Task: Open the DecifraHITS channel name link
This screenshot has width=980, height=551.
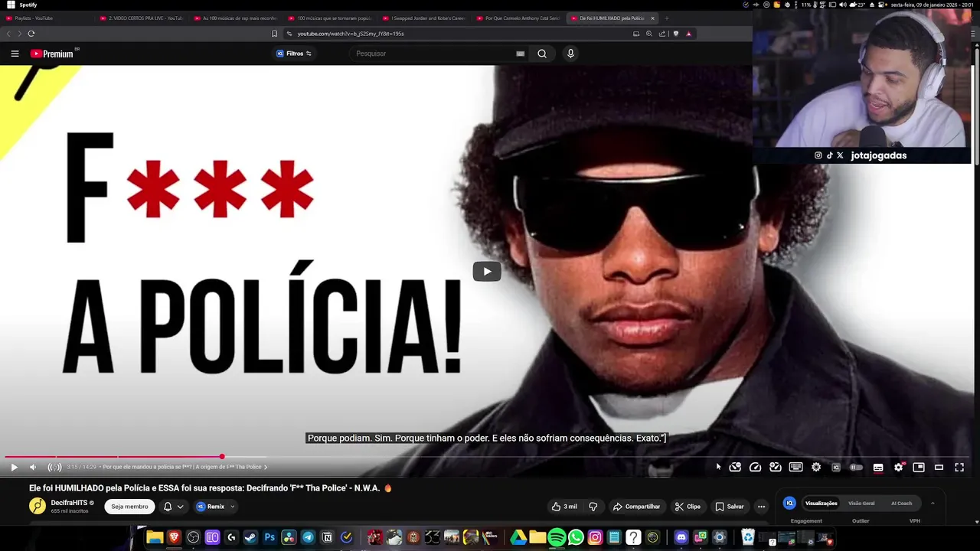Action: tap(69, 503)
